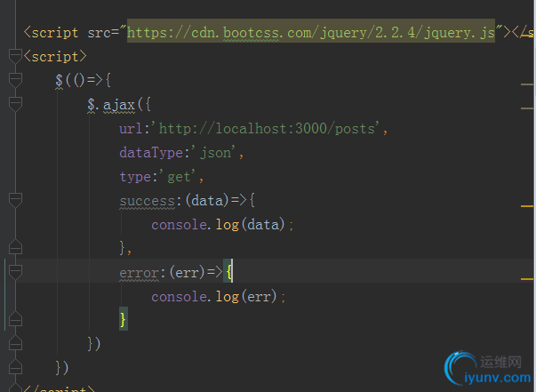Click 'console' in the console.log(data) line
The width and height of the screenshot is (536, 392).
(180, 225)
